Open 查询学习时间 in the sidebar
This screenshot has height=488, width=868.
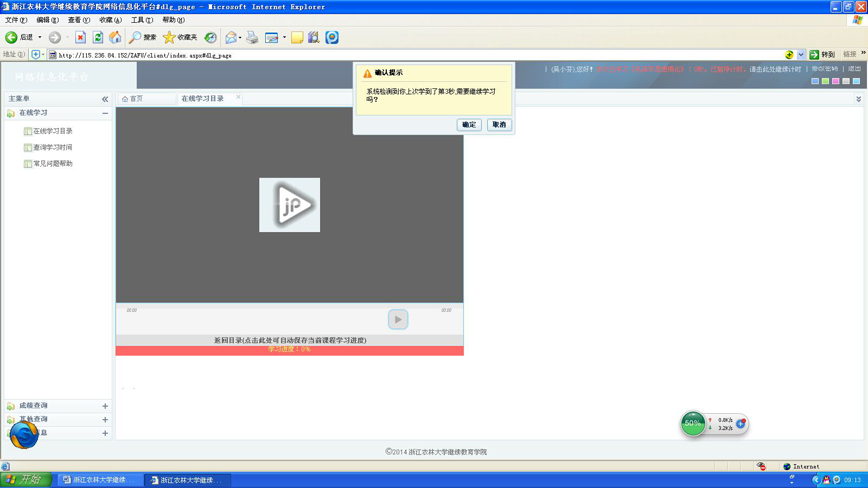pyautogui.click(x=53, y=147)
